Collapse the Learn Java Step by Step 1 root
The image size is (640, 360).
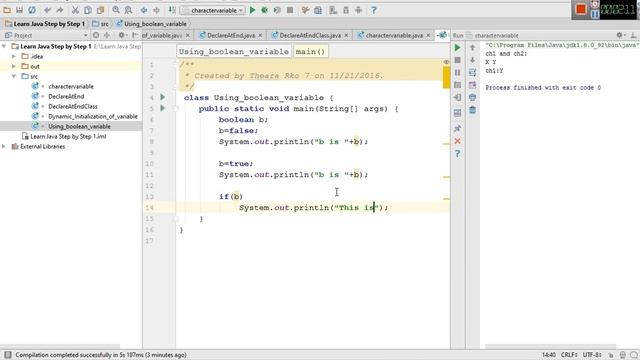pyautogui.click(x=4, y=46)
